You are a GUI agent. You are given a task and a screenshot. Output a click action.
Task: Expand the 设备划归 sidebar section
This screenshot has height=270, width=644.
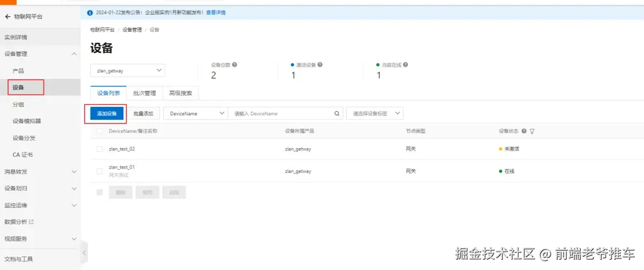tap(74, 188)
